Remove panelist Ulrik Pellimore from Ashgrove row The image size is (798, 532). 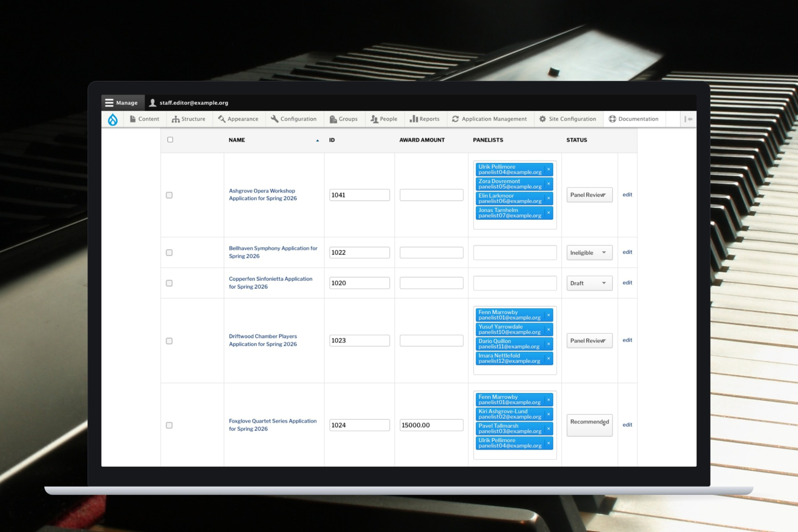click(x=548, y=169)
